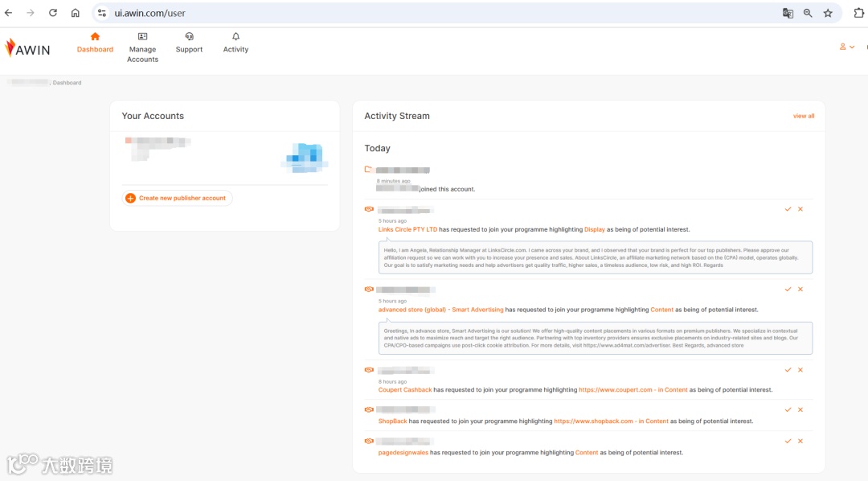Open the Activity bell menu
Screen dimensions: 868x481
[x=235, y=43]
